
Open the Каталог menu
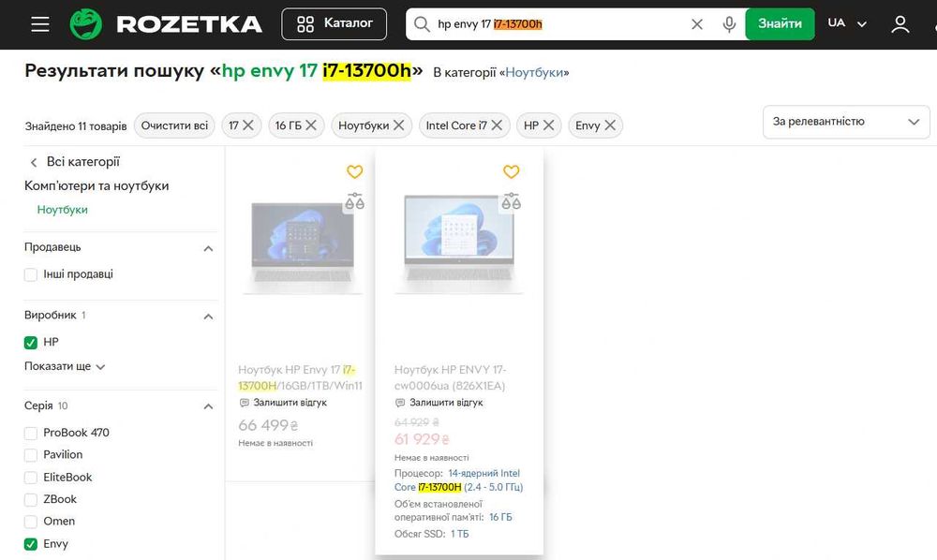click(x=335, y=24)
